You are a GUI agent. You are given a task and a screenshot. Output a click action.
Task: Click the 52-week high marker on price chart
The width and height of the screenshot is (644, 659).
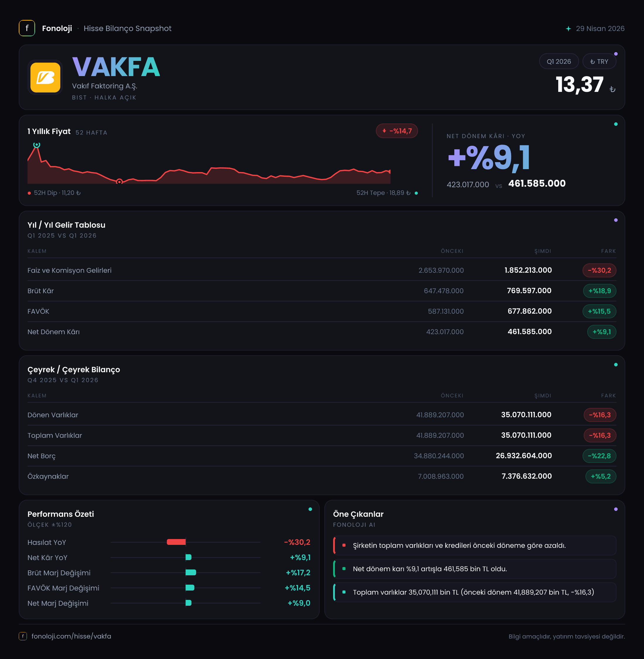tap(37, 145)
